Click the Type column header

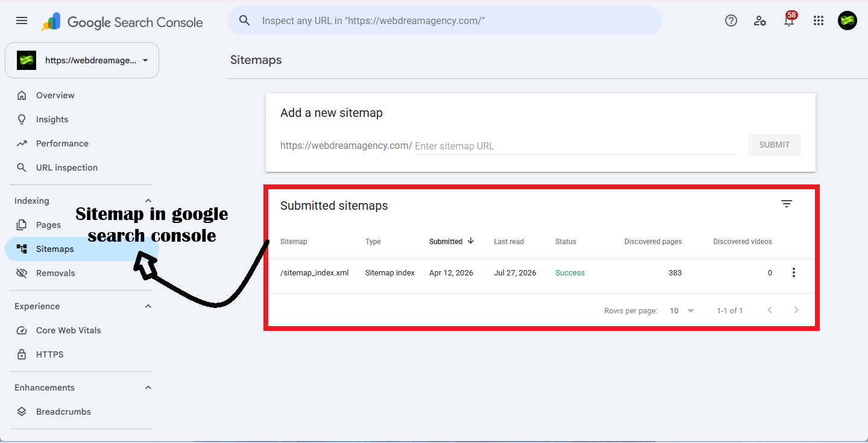(373, 242)
